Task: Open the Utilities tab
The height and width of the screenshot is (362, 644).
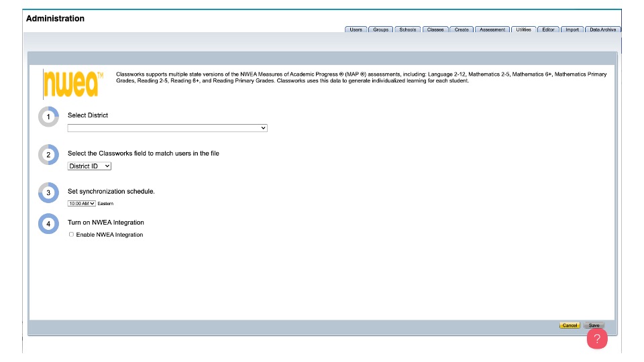Action: tap(524, 29)
